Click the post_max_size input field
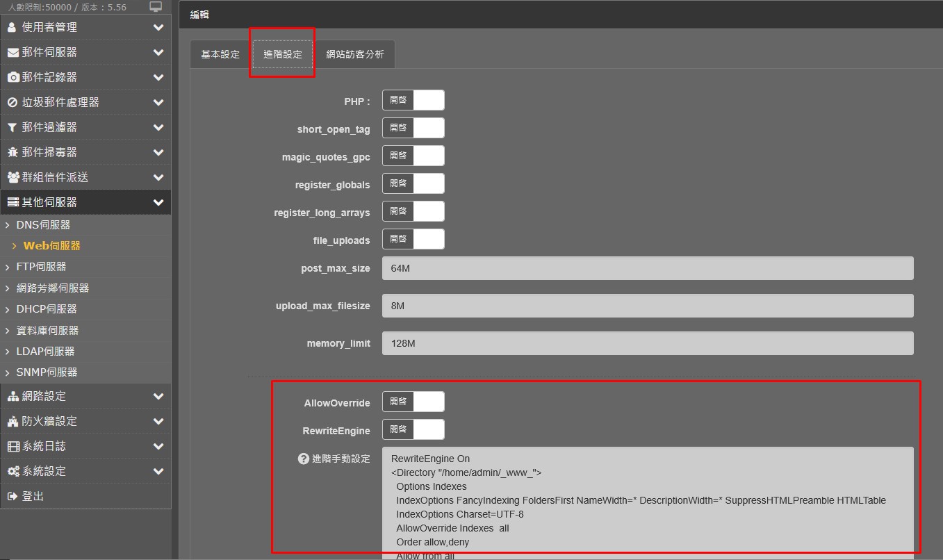 (647, 268)
